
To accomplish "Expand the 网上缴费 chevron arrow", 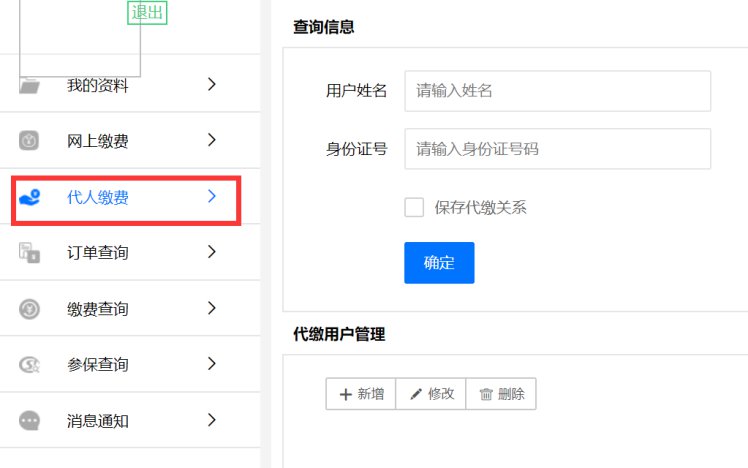I will (x=211, y=141).
